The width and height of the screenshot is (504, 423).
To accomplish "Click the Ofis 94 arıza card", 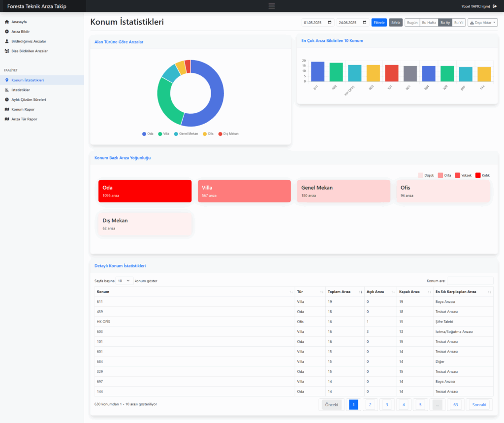I will pyautogui.click(x=443, y=191).
